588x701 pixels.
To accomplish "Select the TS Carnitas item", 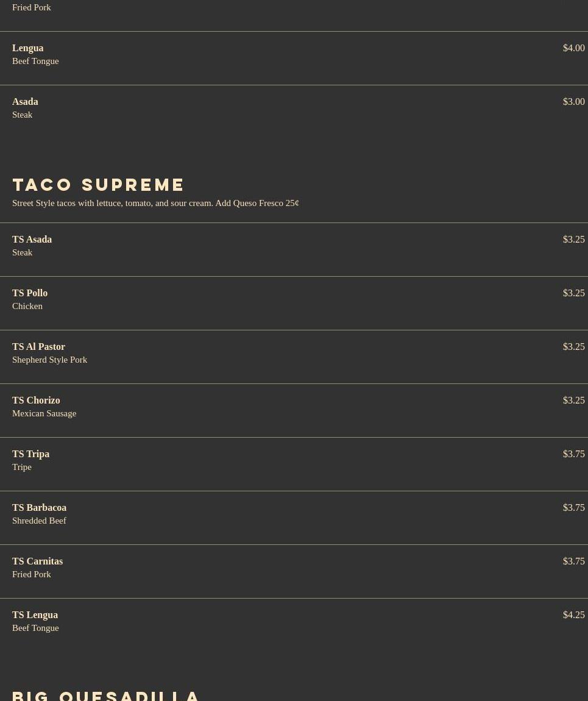I will tap(294, 571).
